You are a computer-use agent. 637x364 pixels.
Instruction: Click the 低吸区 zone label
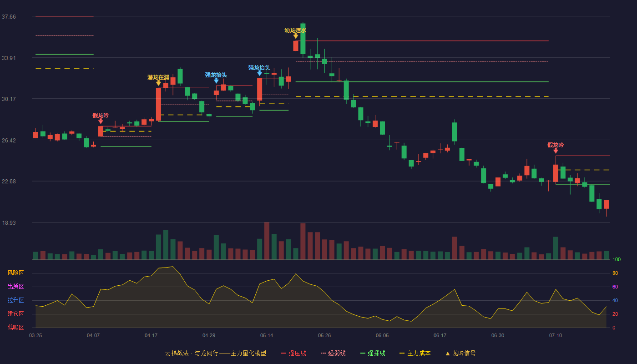click(16, 327)
